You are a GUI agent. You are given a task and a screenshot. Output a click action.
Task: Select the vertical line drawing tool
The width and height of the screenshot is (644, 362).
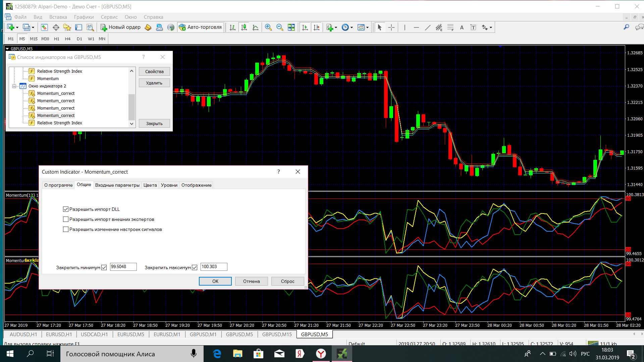tap(405, 27)
